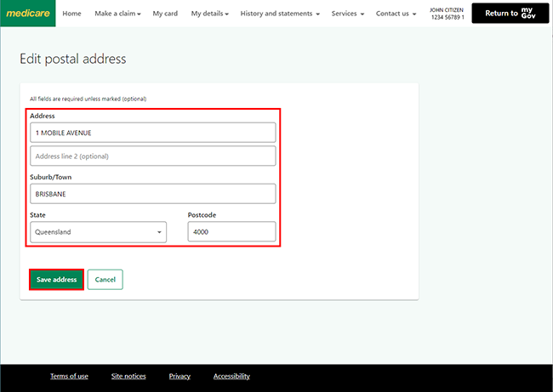Image resolution: width=553 pixels, height=392 pixels.
Task: Expand the My details menu
Action: click(x=209, y=14)
